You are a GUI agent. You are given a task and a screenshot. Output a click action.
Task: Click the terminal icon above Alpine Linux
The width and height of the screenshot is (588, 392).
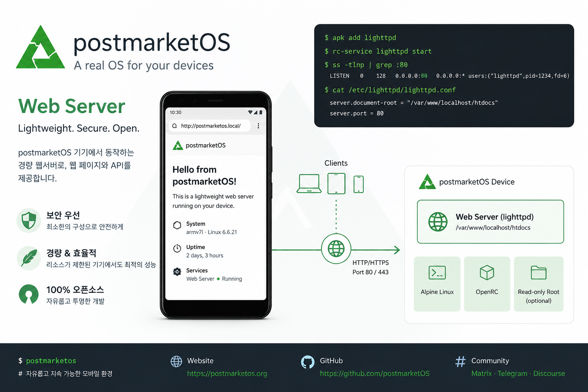click(437, 273)
